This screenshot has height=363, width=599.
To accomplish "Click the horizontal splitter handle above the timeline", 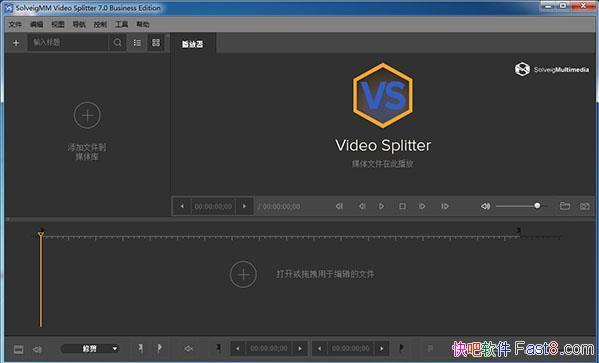I will [x=300, y=220].
